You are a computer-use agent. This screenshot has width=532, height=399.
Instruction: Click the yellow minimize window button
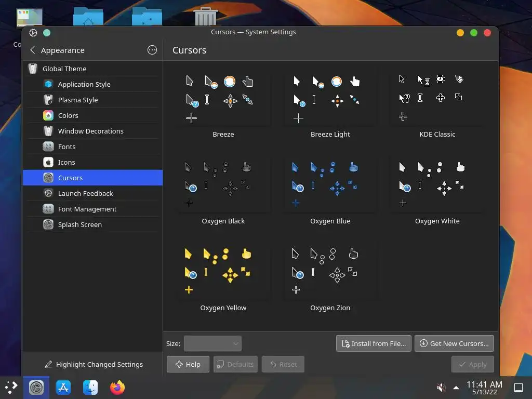tap(460, 33)
